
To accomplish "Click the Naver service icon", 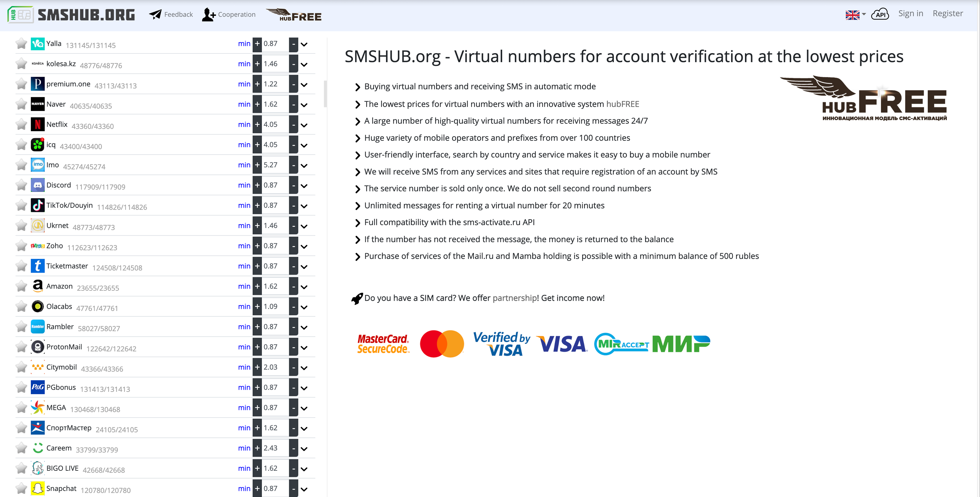I will 38,104.
